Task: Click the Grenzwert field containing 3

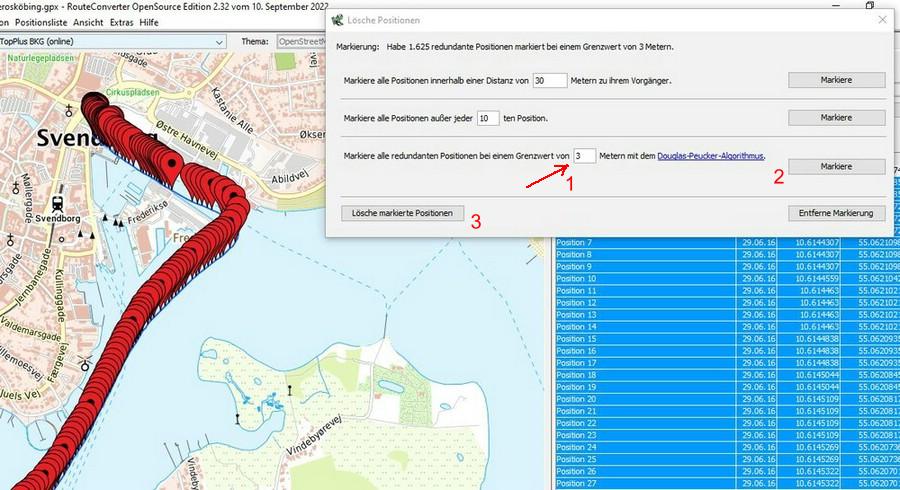Action: (585, 156)
